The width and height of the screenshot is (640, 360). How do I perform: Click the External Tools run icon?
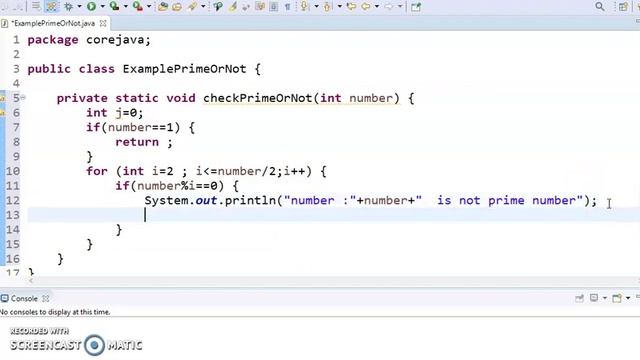coord(138,6)
